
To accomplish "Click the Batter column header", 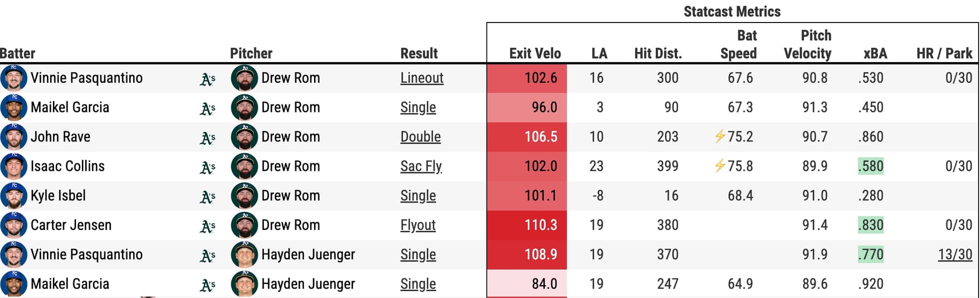I will click(18, 53).
